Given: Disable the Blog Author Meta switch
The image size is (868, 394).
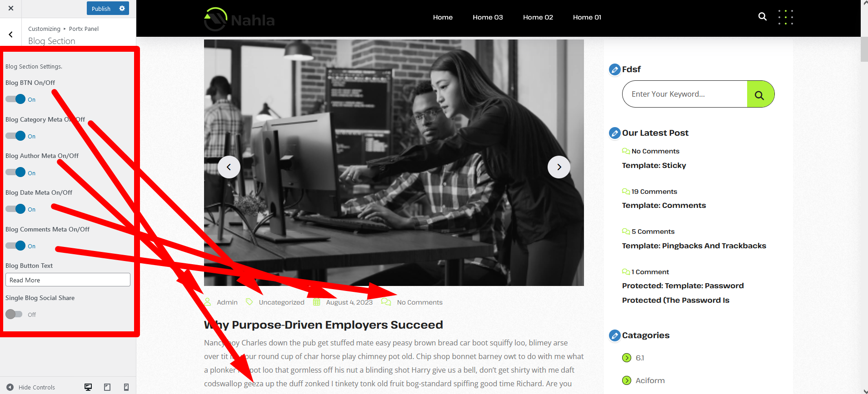Looking at the screenshot, I should (x=16, y=172).
